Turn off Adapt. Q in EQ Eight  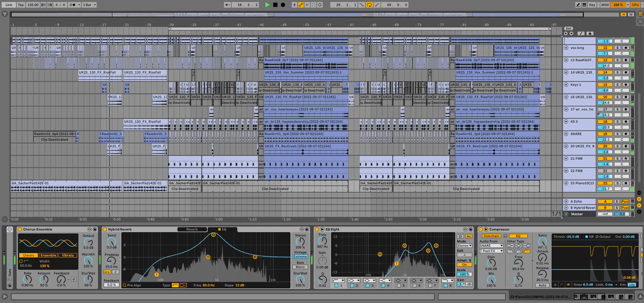[x=464, y=264]
